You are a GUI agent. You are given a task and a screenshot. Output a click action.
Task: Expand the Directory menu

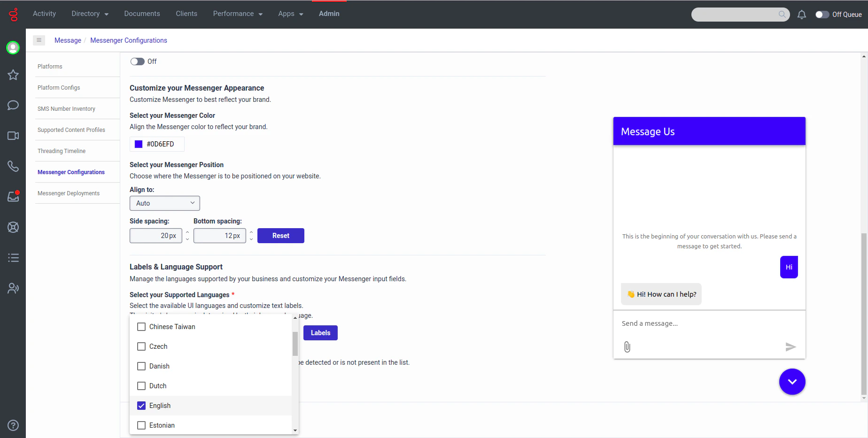click(x=90, y=14)
